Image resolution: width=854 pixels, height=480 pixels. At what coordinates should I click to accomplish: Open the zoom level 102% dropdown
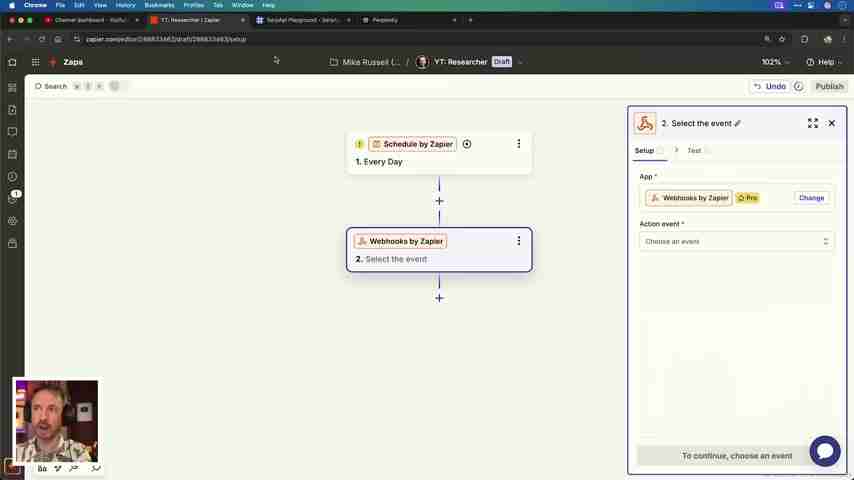click(x=776, y=62)
